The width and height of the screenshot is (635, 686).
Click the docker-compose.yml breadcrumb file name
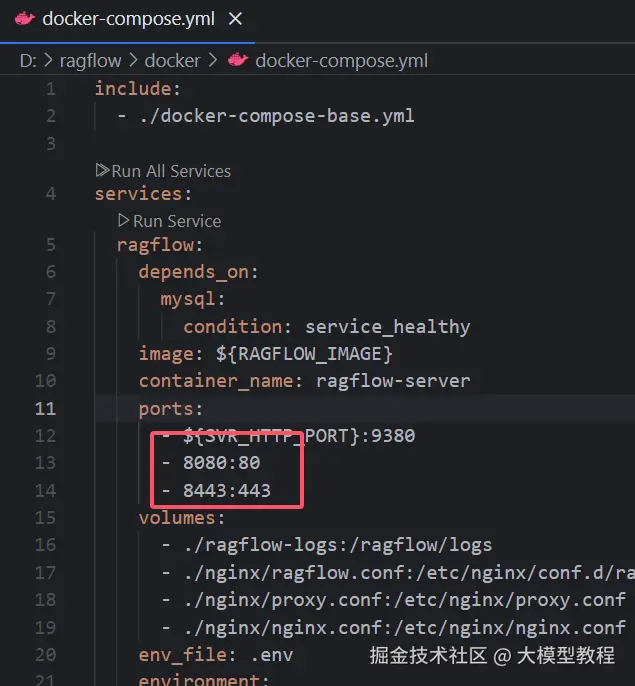[341, 61]
